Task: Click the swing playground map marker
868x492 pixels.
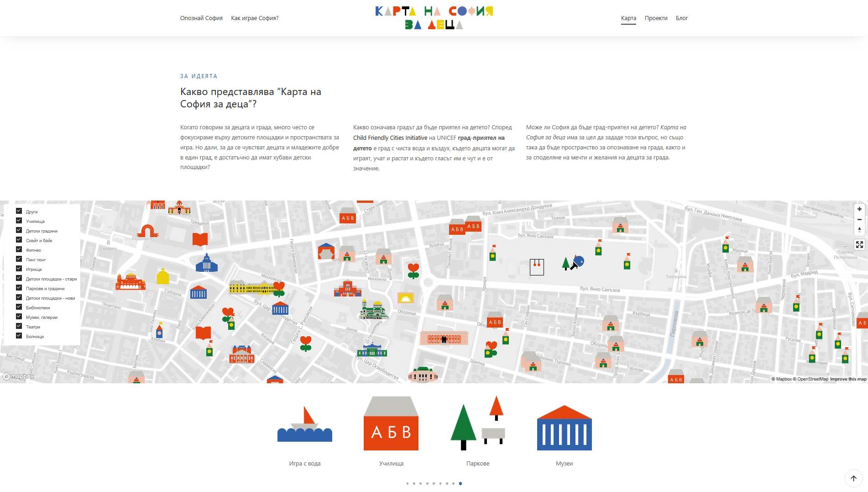Action: coord(537,267)
